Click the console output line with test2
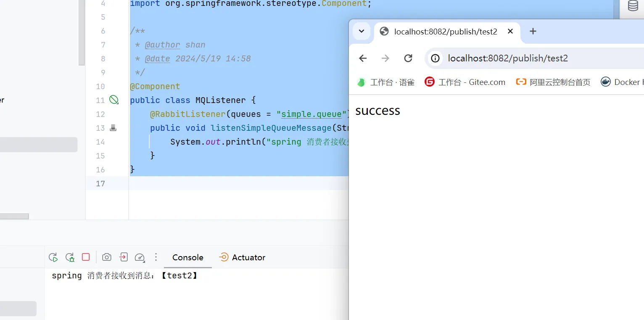The image size is (644, 320). click(x=124, y=276)
